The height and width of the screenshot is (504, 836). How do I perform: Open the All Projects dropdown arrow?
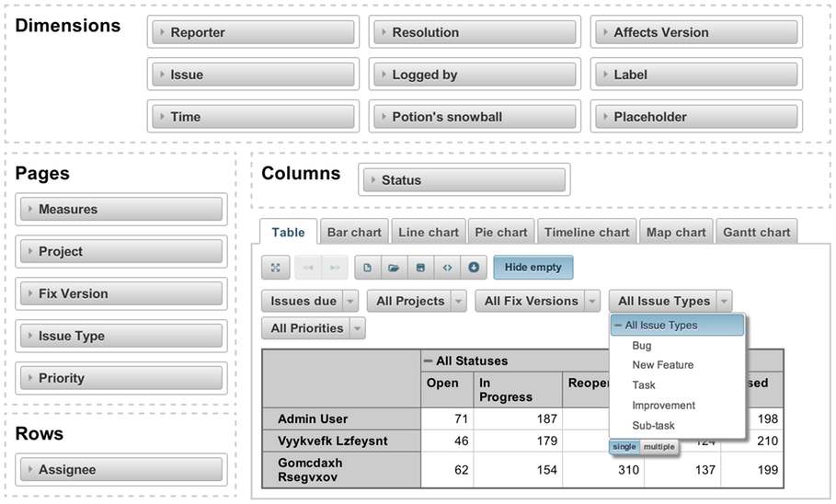[x=458, y=301]
